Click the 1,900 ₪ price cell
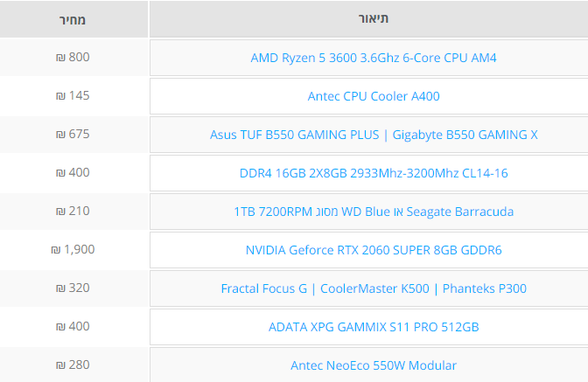Screen dimensions: 588x382 pos(73,249)
